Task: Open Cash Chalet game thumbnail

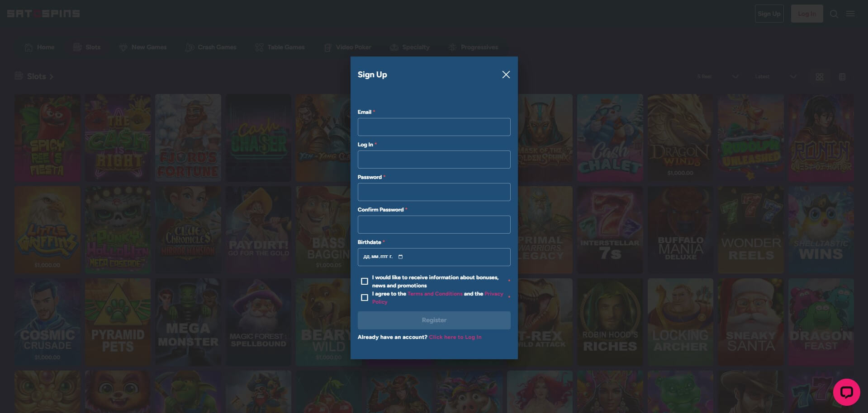Action: click(610, 138)
